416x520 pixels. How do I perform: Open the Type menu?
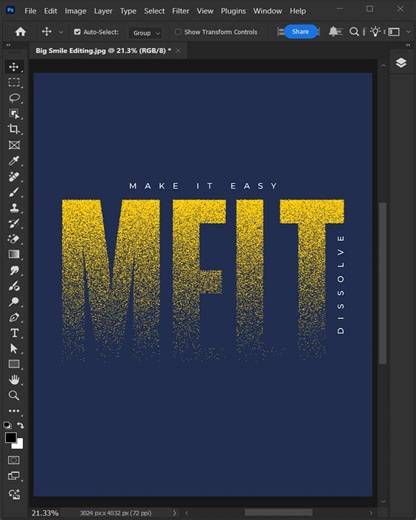coord(128,11)
